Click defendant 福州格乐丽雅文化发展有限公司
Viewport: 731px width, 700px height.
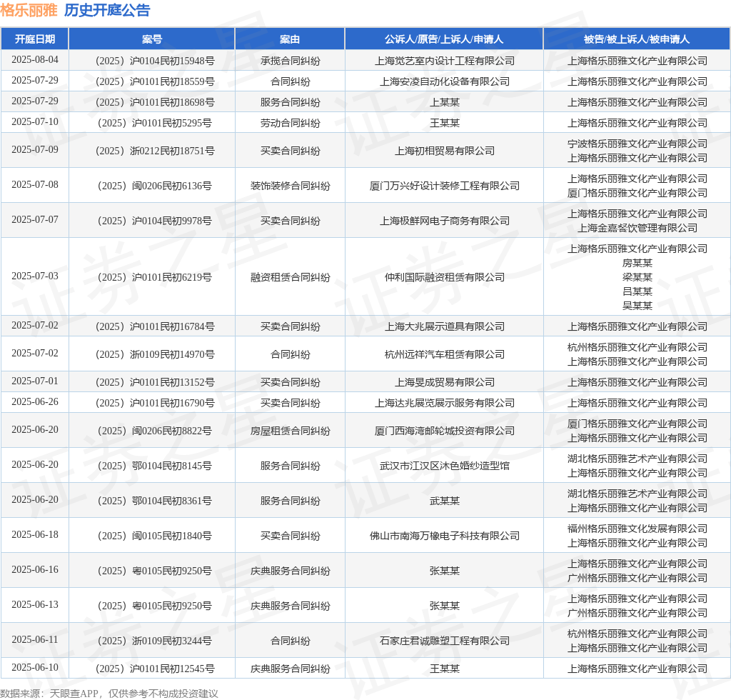tap(637, 529)
